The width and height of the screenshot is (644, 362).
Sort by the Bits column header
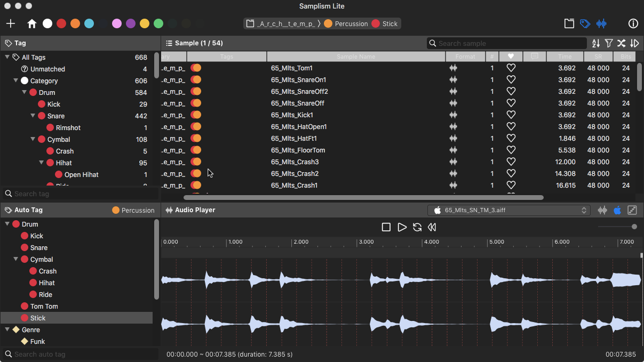coord(626,57)
